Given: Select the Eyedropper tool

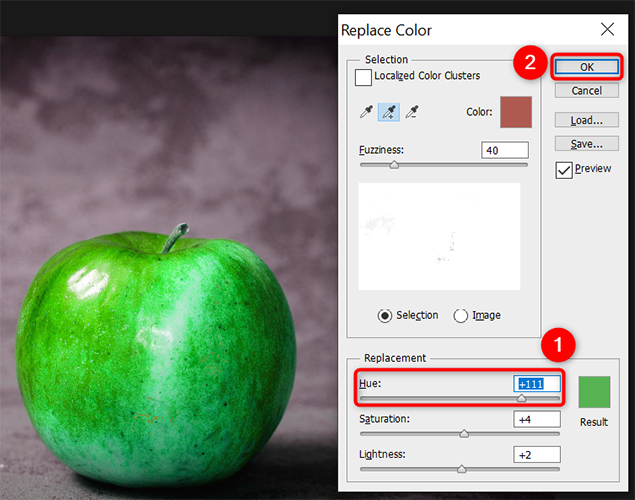Looking at the screenshot, I should [x=366, y=112].
